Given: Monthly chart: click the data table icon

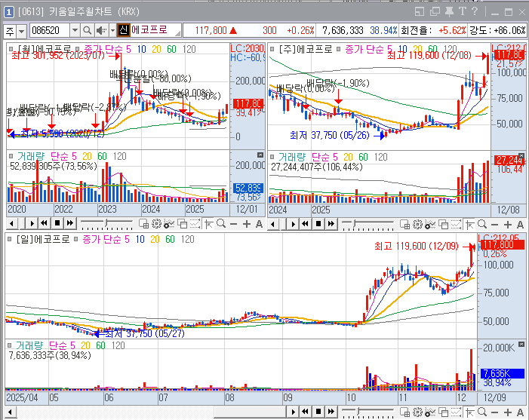Looking at the screenshot, I should [143, 224].
